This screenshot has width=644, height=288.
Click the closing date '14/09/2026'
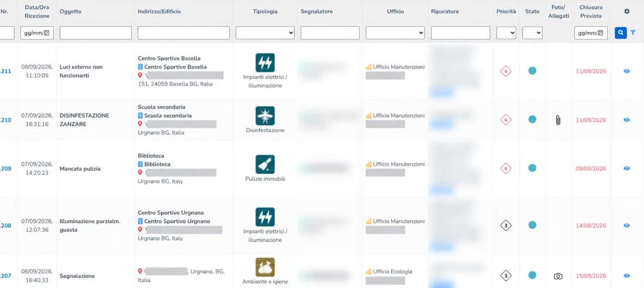coord(591,225)
